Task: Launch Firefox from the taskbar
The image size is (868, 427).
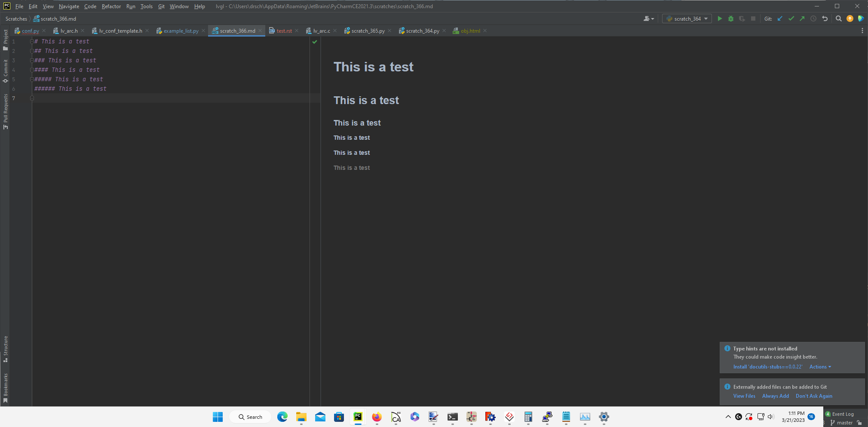Action: [376, 417]
